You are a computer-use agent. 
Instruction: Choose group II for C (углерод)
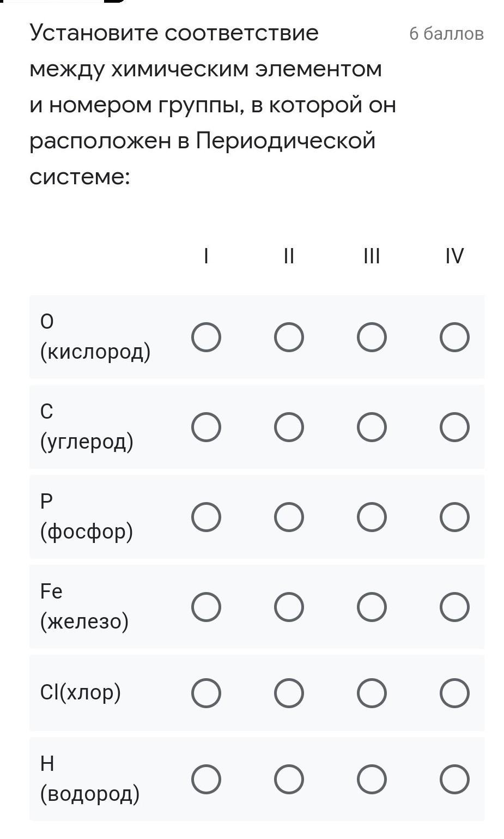pos(289,427)
